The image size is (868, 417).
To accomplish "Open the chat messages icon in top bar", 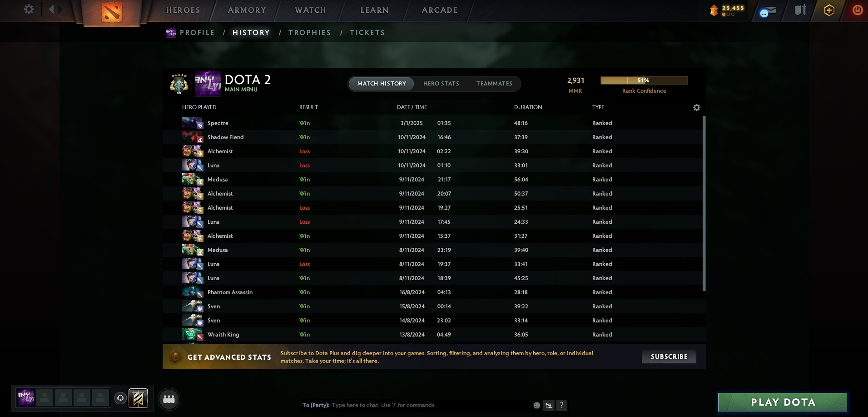I will (768, 11).
